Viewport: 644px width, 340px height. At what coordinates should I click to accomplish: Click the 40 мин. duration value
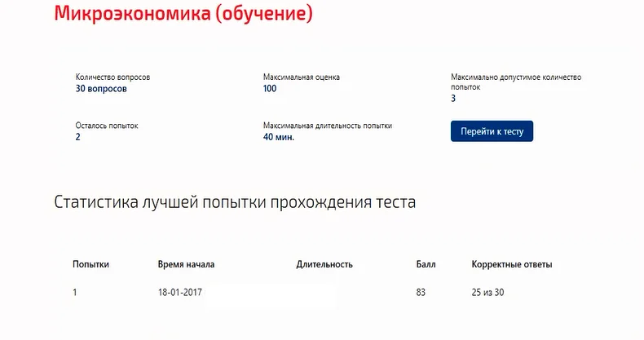tap(279, 137)
